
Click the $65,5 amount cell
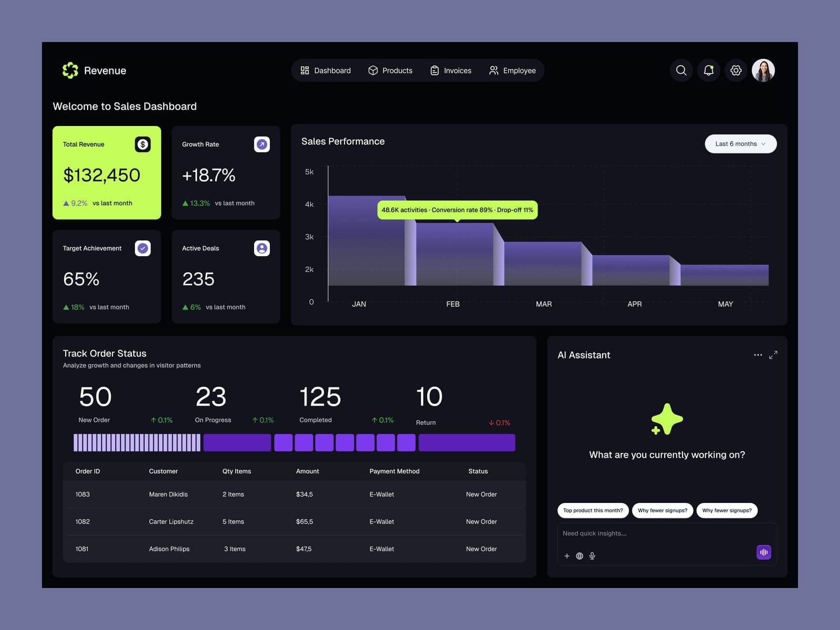304,522
